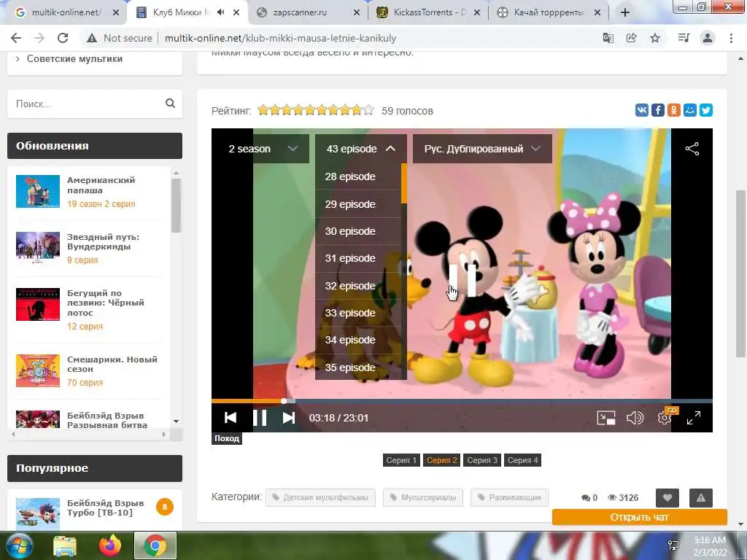Viewport: 747px width, 560px height.
Task: Play Серия 4
Action: point(522,461)
